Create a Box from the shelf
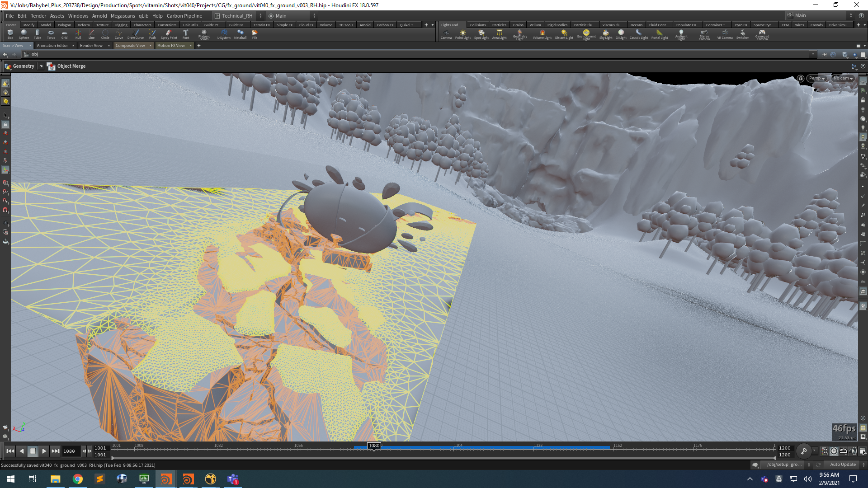The image size is (868, 488). (10, 34)
